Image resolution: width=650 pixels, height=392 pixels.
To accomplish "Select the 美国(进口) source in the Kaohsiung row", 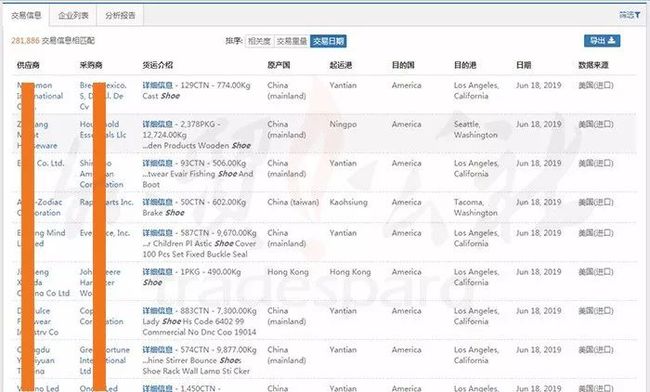I will click(596, 202).
